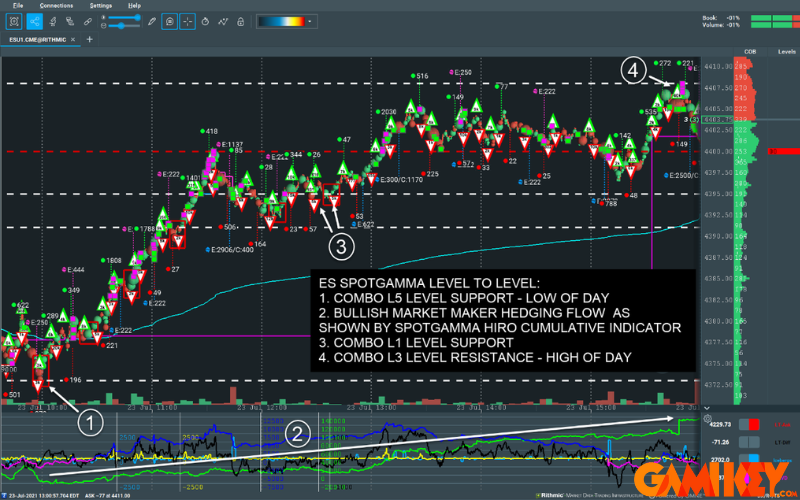Open the Help menu

[134, 6]
